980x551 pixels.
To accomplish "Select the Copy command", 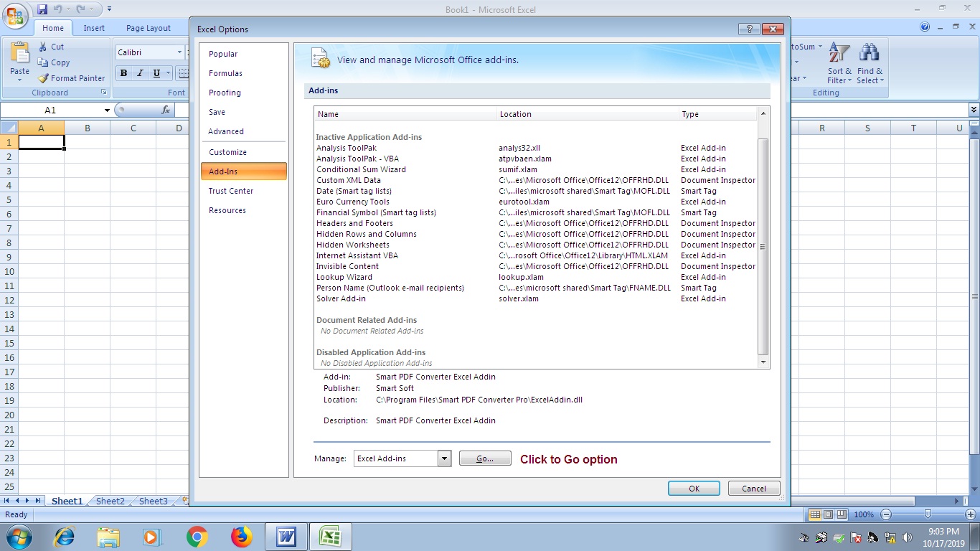I will (x=54, y=62).
